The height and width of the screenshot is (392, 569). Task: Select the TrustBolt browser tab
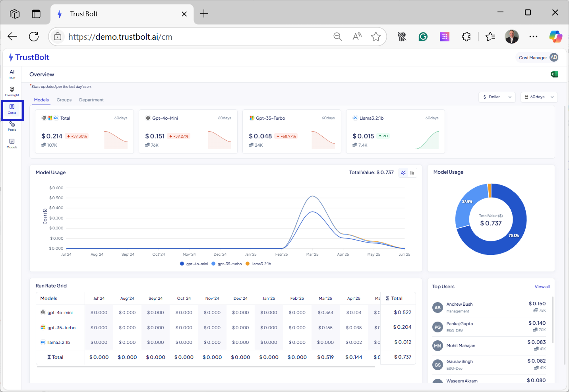point(122,14)
